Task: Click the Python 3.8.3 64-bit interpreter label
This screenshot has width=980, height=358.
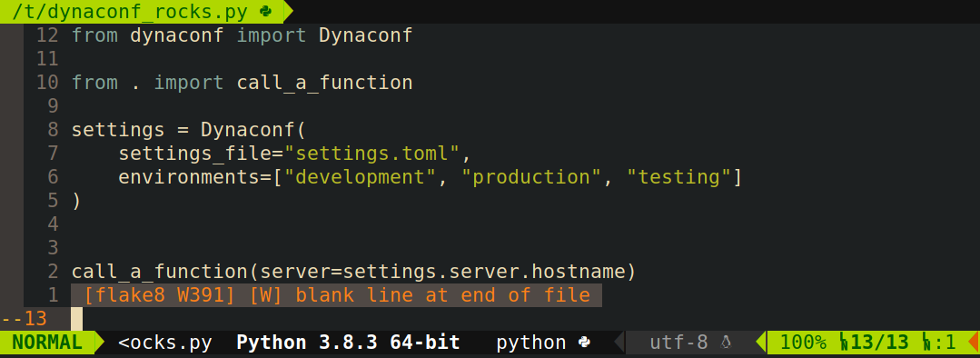Action: point(348,343)
